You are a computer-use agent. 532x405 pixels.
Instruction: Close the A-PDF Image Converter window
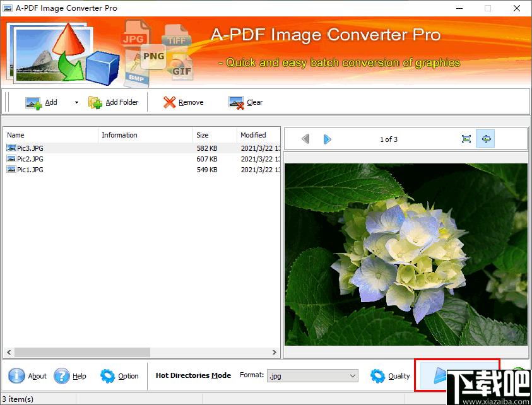(x=517, y=8)
